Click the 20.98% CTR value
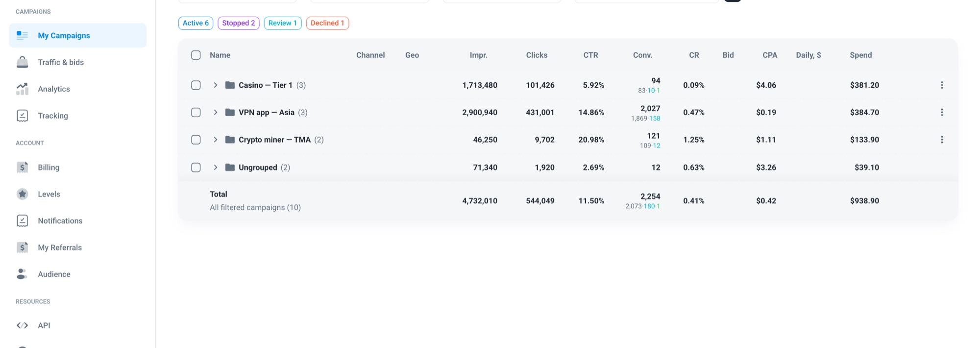The height and width of the screenshot is (348, 980). coord(591,140)
